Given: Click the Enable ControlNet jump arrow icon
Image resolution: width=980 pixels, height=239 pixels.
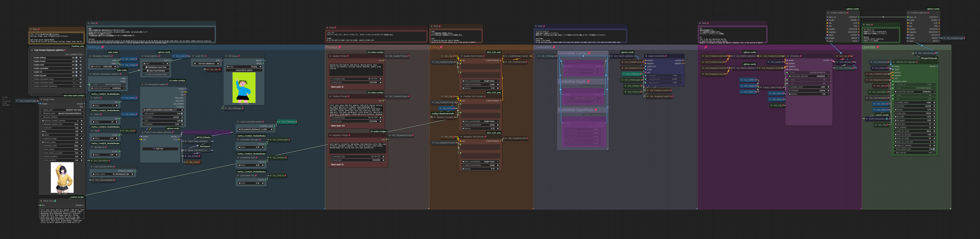Looking at the screenshot, I should (x=81, y=69).
